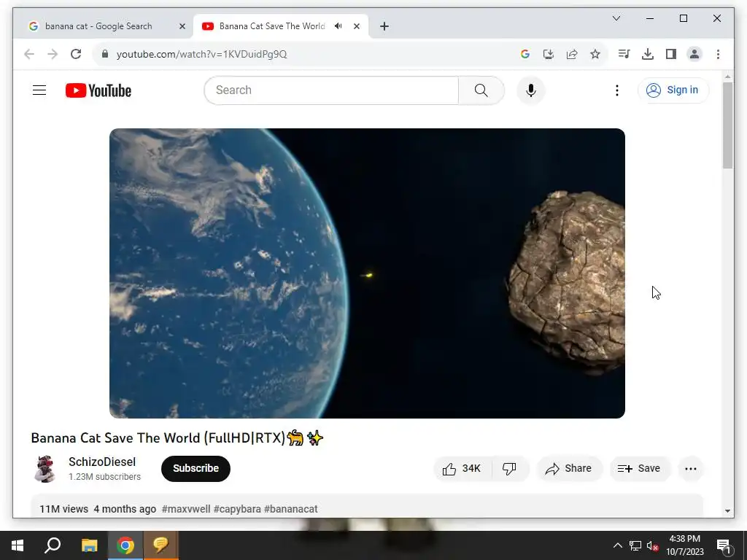Image resolution: width=747 pixels, height=560 pixels.
Task: Expand the Chrome tab search chevron
Action: tap(616, 18)
